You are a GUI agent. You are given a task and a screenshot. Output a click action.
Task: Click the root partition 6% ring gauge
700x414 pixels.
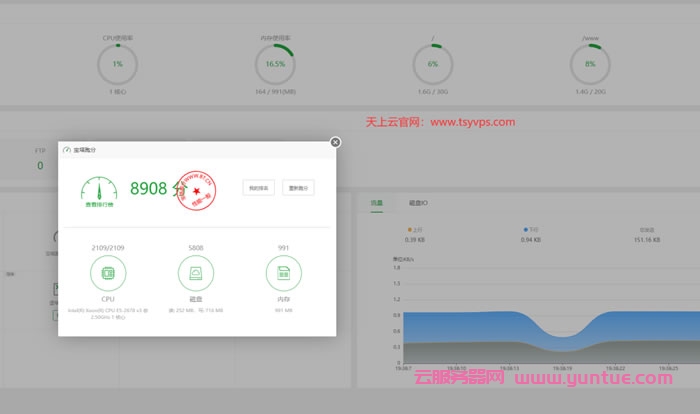[x=433, y=64]
